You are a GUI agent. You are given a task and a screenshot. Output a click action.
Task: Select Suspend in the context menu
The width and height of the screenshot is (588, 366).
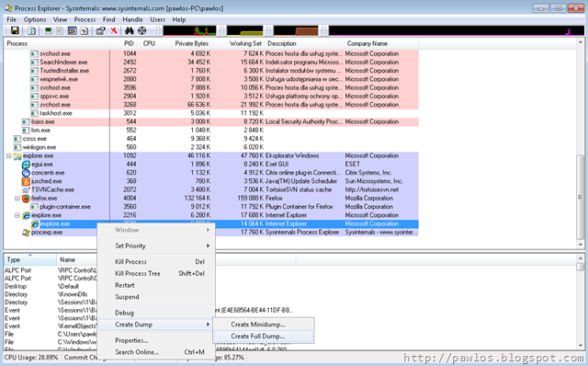pos(157,297)
